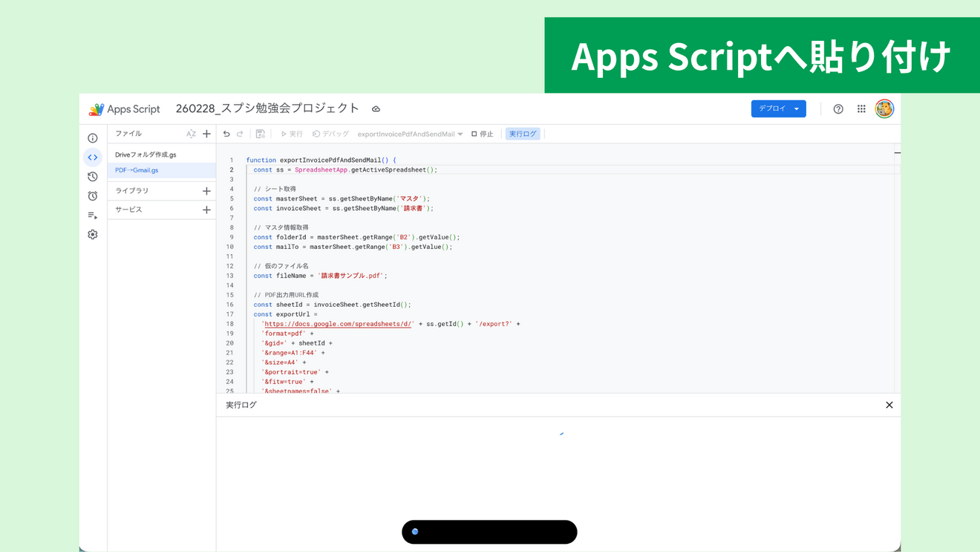The width and height of the screenshot is (980, 552).
Task: Open the account avatar menu
Action: [884, 108]
